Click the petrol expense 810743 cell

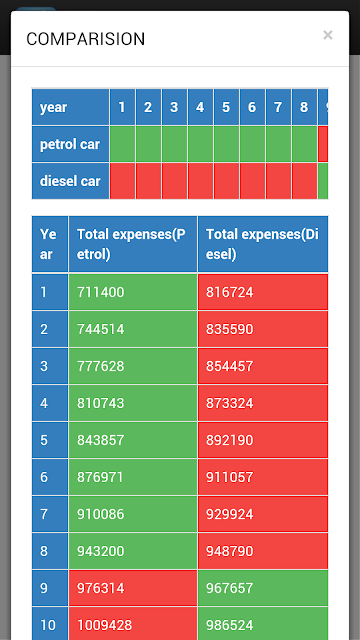(133, 403)
